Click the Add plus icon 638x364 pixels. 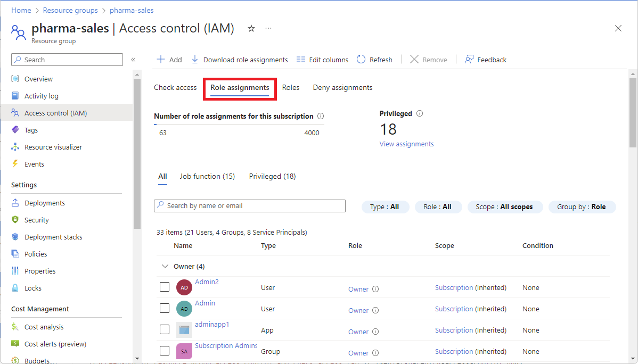[x=161, y=60]
